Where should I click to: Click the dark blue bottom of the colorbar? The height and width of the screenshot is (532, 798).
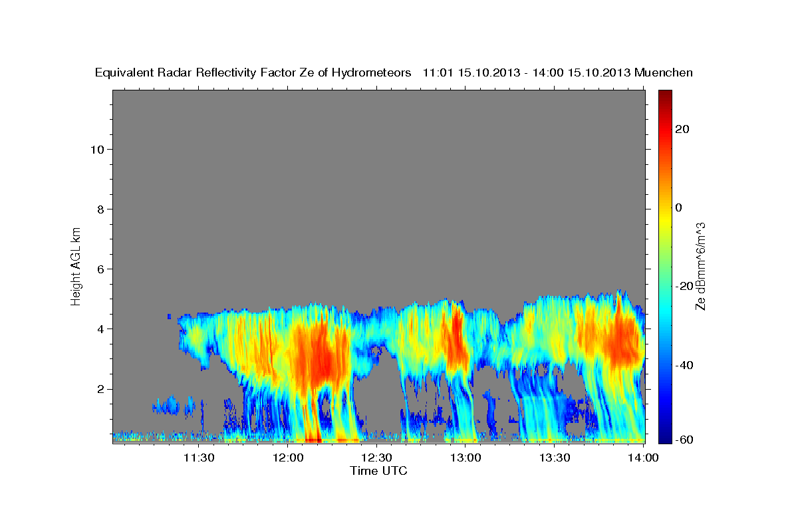pyautogui.click(x=665, y=438)
